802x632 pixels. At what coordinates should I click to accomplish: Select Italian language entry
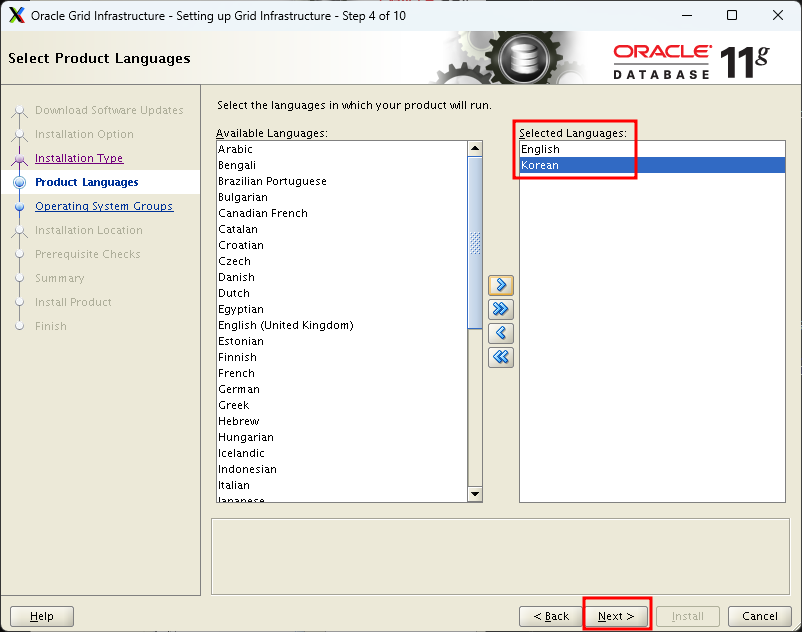(x=342, y=485)
